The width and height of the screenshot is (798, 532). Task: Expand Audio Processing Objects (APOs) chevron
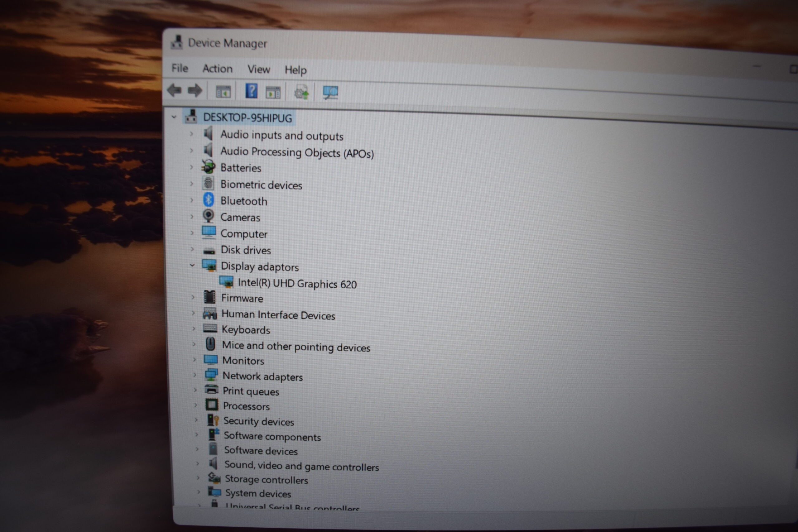(x=192, y=150)
